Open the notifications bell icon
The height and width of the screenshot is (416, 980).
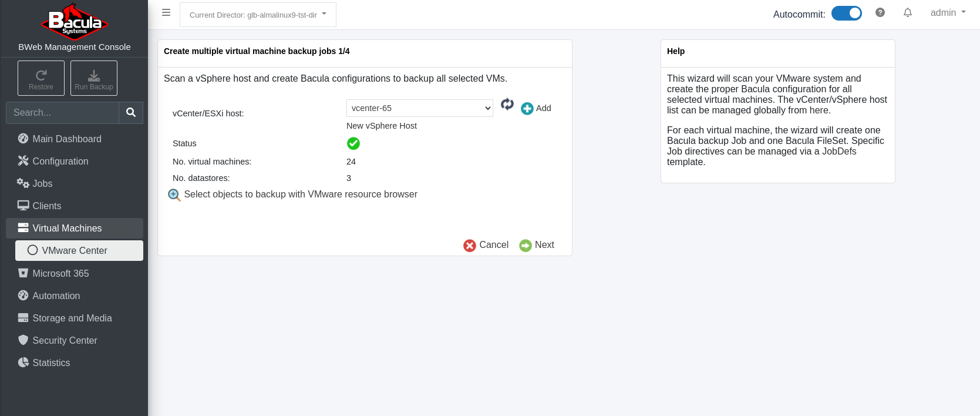click(908, 12)
